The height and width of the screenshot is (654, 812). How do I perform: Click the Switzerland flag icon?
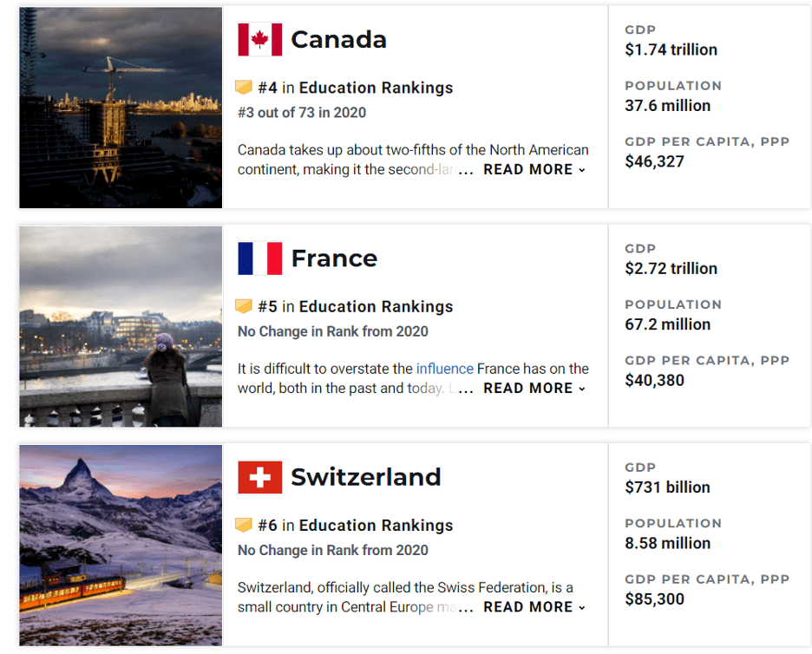pyautogui.click(x=260, y=477)
